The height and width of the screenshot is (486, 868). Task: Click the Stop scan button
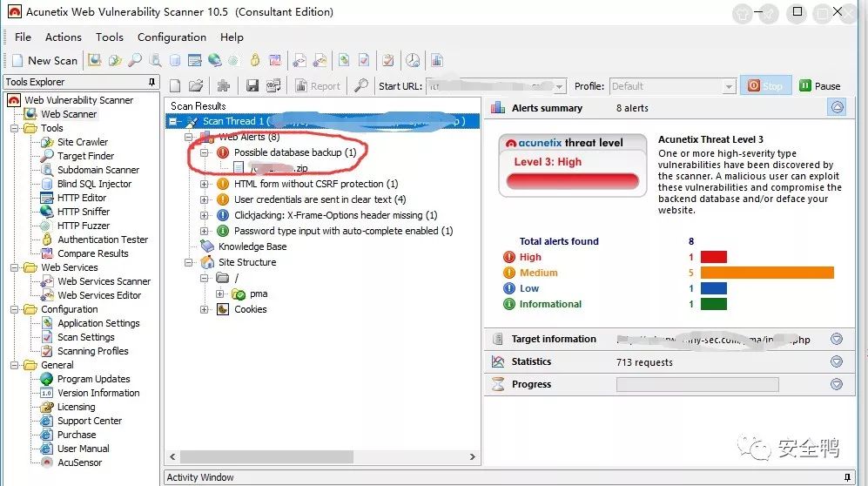(765, 86)
